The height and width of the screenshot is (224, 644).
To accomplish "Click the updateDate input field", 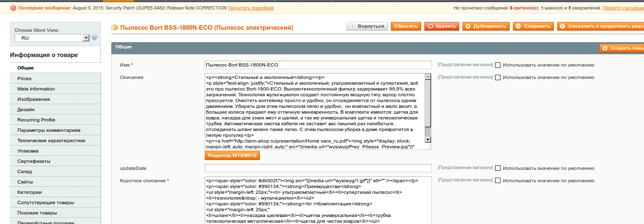I will [x=318, y=168].
